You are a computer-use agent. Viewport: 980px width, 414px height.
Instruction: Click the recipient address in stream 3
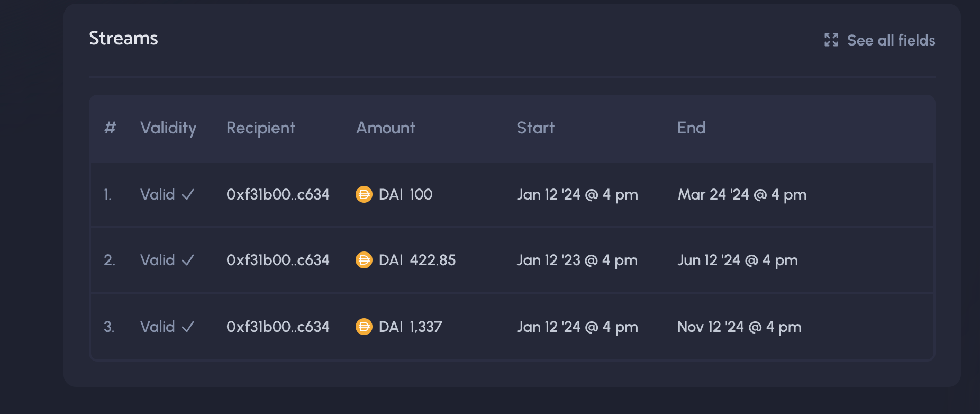click(278, 327)
